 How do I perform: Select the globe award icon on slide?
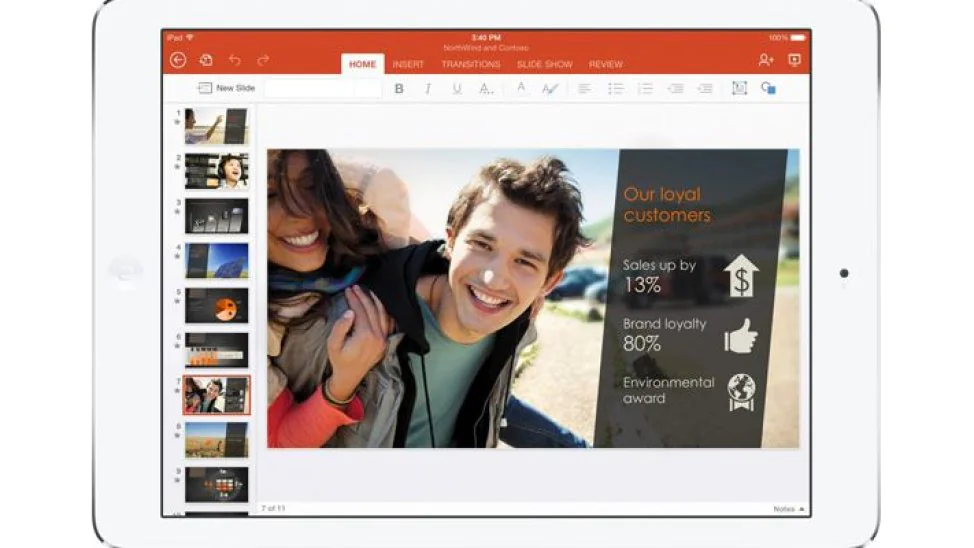coord(741,392)
